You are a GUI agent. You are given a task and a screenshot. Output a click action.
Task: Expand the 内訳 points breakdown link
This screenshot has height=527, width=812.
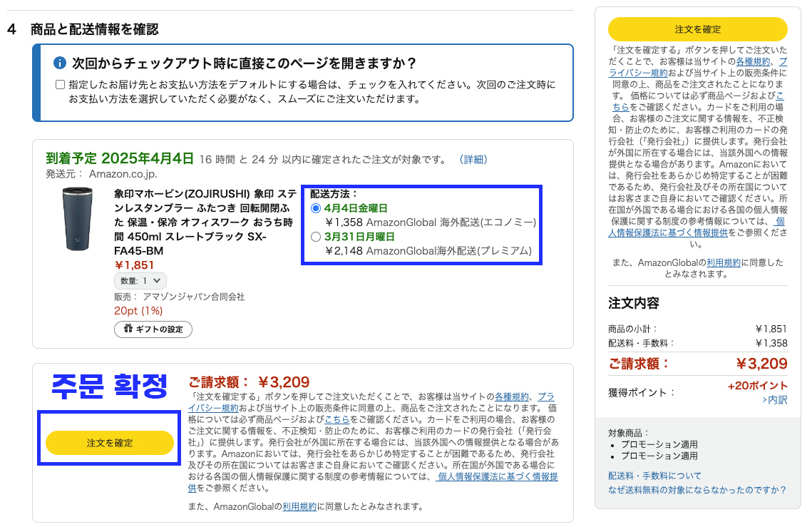coord(775,400)
